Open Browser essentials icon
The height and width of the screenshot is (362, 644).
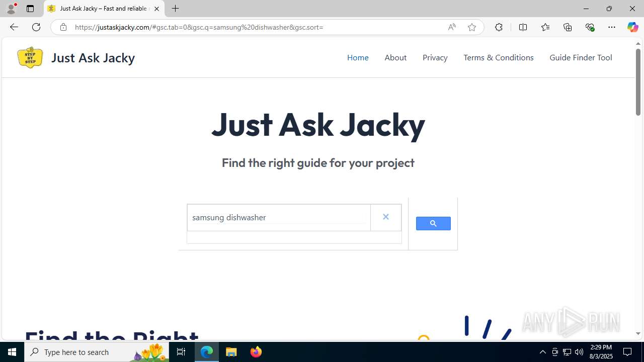(x=590, y=27)
